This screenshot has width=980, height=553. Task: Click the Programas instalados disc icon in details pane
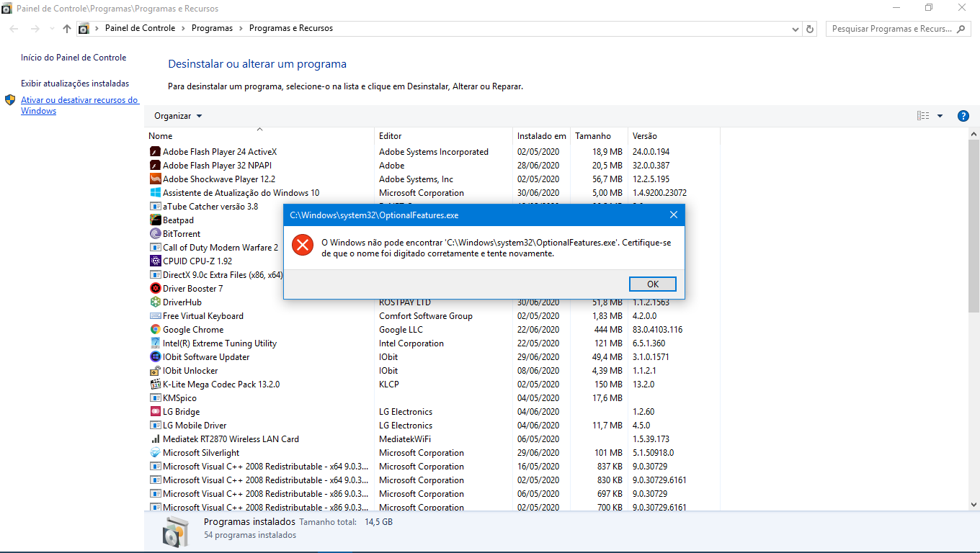(x=175, y=532)
